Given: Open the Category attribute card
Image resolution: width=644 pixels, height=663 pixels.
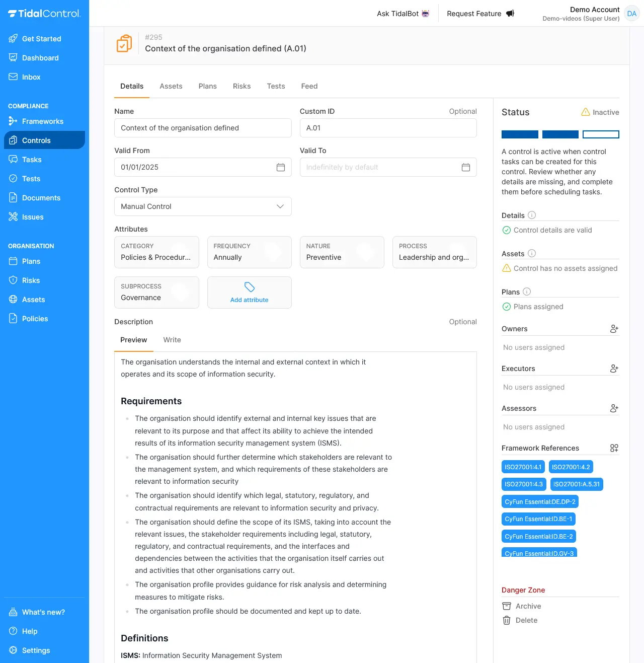Looking at the screenshot, I should [156, 252].
